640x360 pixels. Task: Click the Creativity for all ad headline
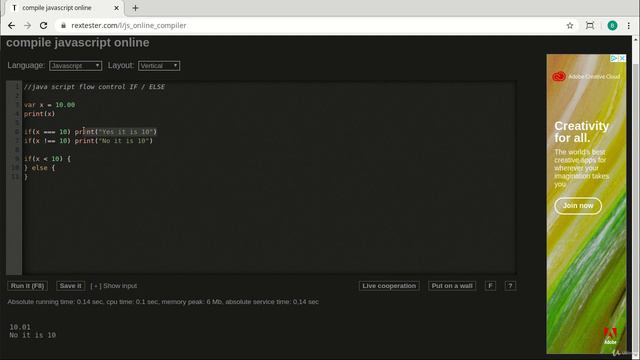click(x=582, y=132)
